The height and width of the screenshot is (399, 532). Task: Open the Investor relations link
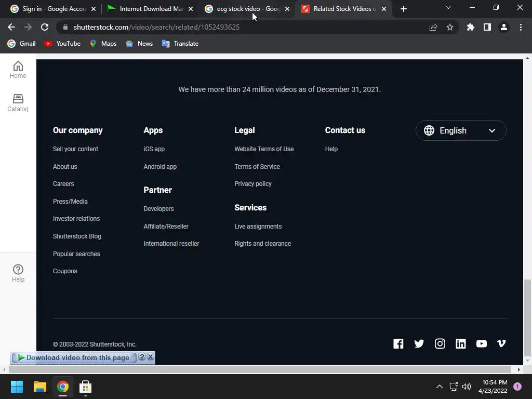[76, 219]
